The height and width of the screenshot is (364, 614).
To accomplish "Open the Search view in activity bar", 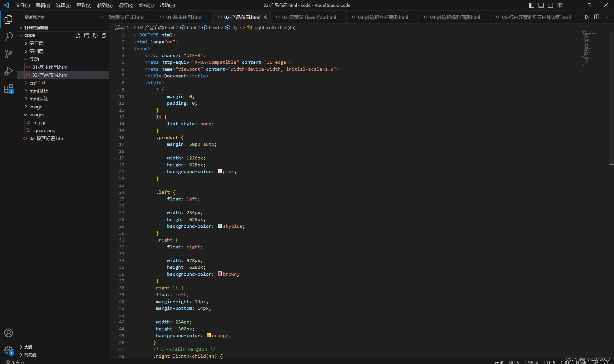I will [9, 36].
